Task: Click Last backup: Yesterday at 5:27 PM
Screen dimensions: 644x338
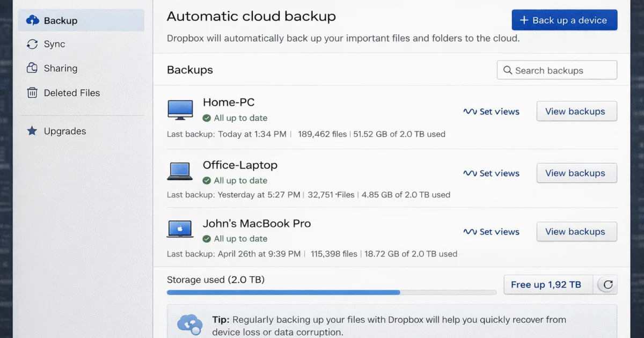Action: (x=233, y=195)
